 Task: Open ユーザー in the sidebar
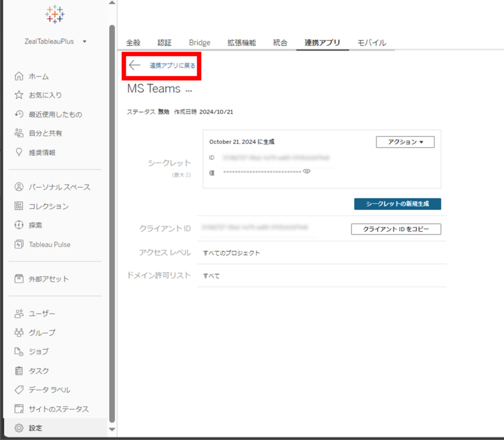[x=42, y=313]
